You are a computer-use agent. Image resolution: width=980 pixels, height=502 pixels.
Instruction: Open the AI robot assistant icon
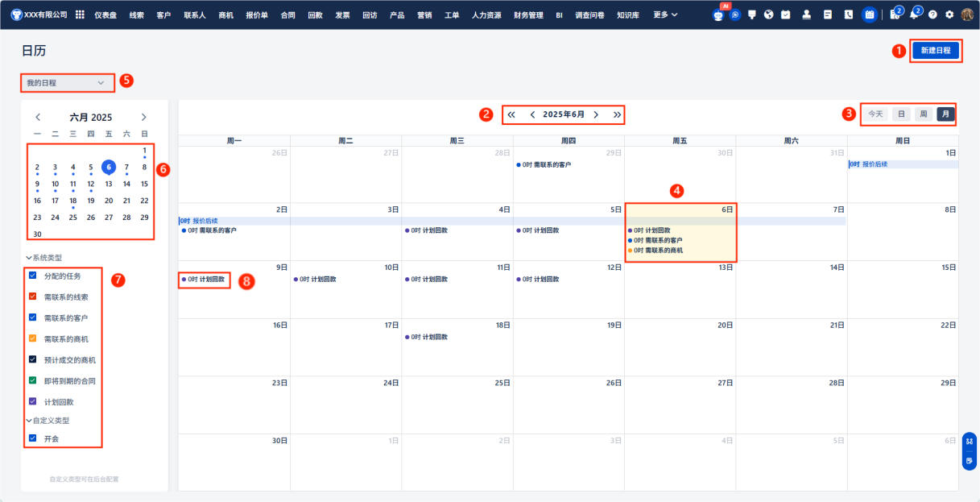coord(718,15)
